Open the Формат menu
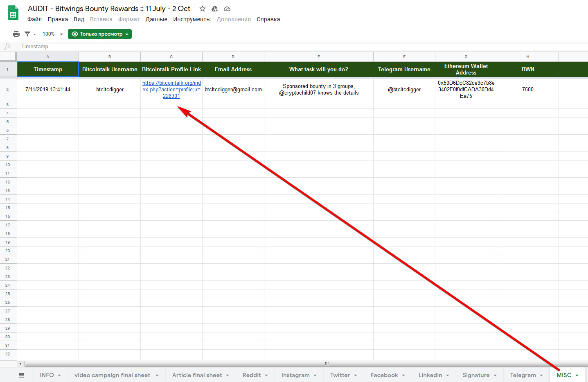The width and height of the screenshot is (588, 382). click(129, 19)
